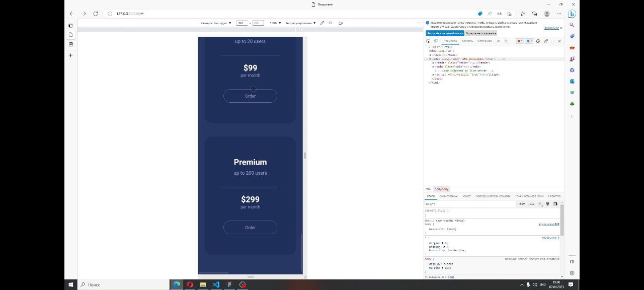Dismiss the DevTools info banner

pos(561,28)
